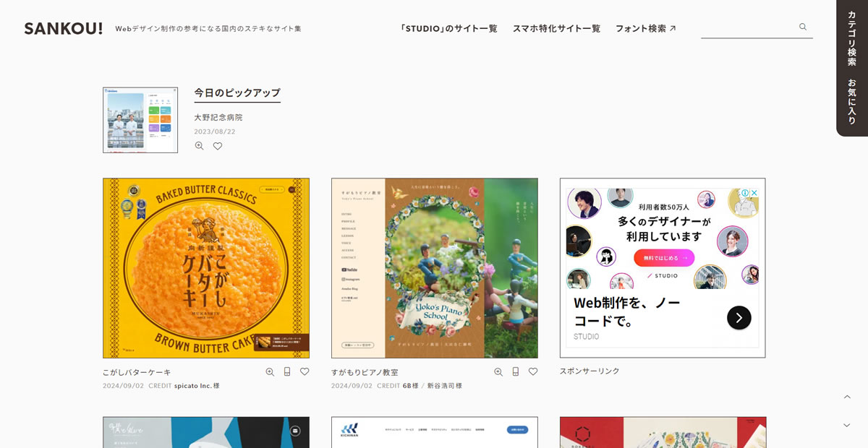Close the STUDIO ad with the X icon
This screenshot has height=448, width=868.
(x=754, y=193)
